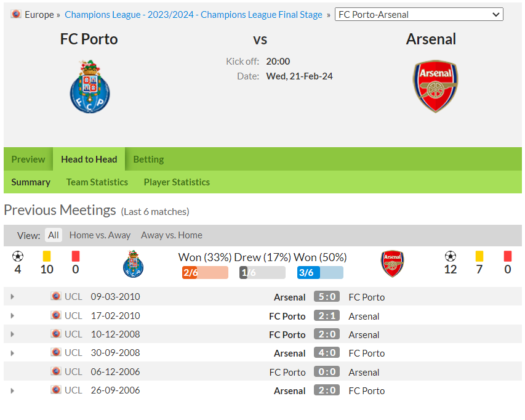The height and width of the screenshot is (420, 525).
Task: Click the small Arsenal crest in stats row
Action: tap(393, 264)
